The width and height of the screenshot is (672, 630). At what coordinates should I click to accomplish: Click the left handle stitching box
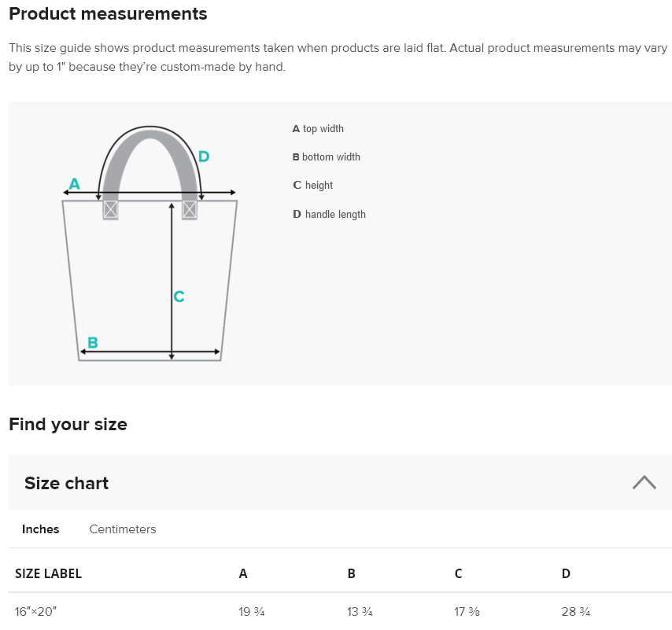(110, 210)
